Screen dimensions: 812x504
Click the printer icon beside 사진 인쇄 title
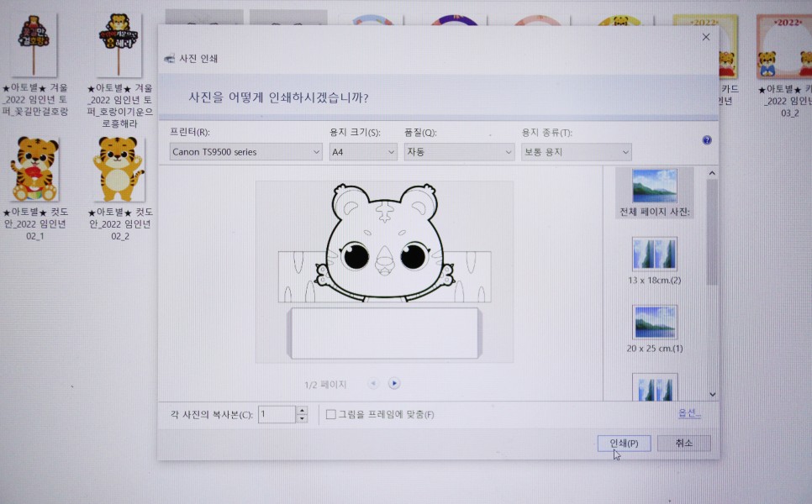(x=169, y=59)
